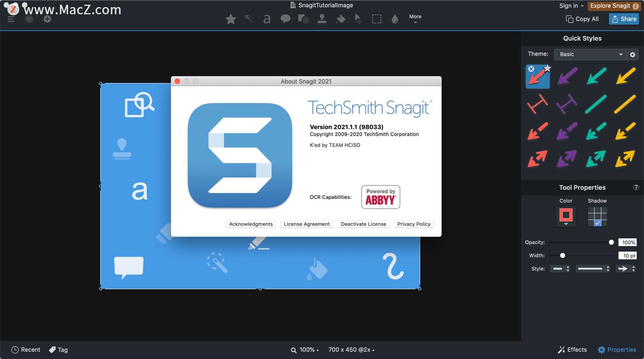The height and width of the screenshot is (359, 644).
Task: Choose the purple arrow quick style
Action: pyautogui.click(x=567, y=76)
